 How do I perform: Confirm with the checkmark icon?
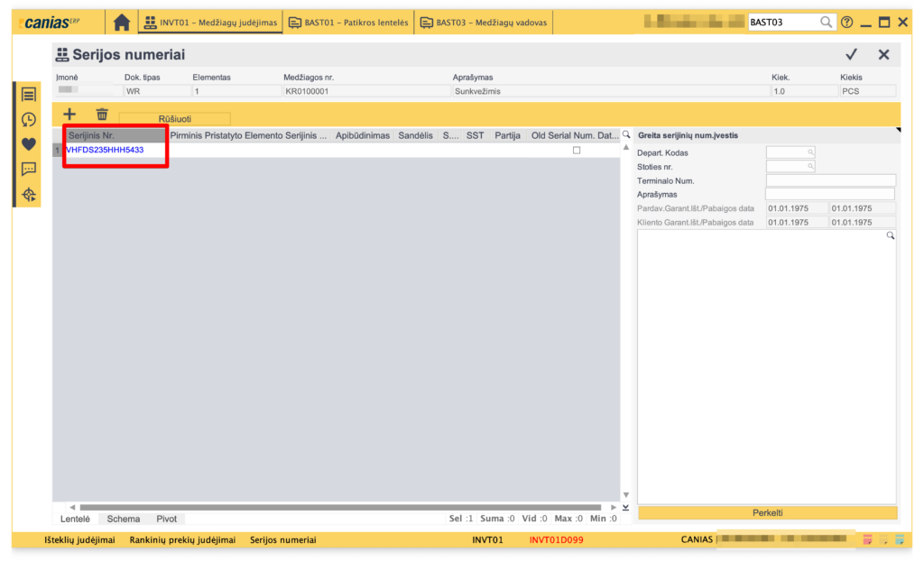851,55
